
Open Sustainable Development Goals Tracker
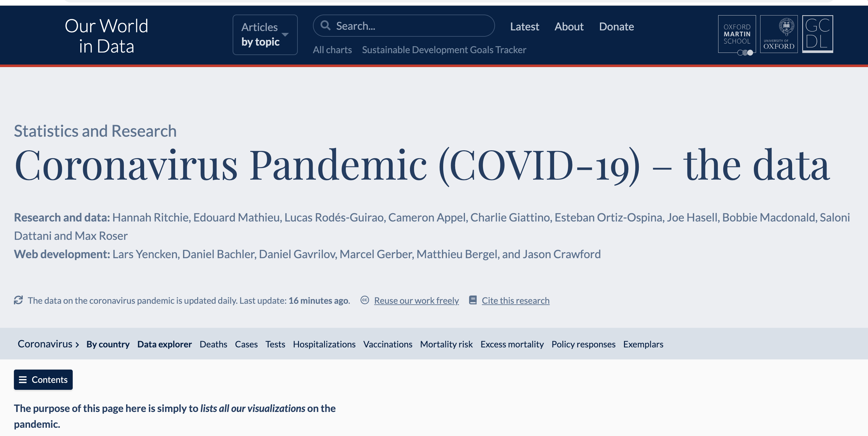coord(444,50)
